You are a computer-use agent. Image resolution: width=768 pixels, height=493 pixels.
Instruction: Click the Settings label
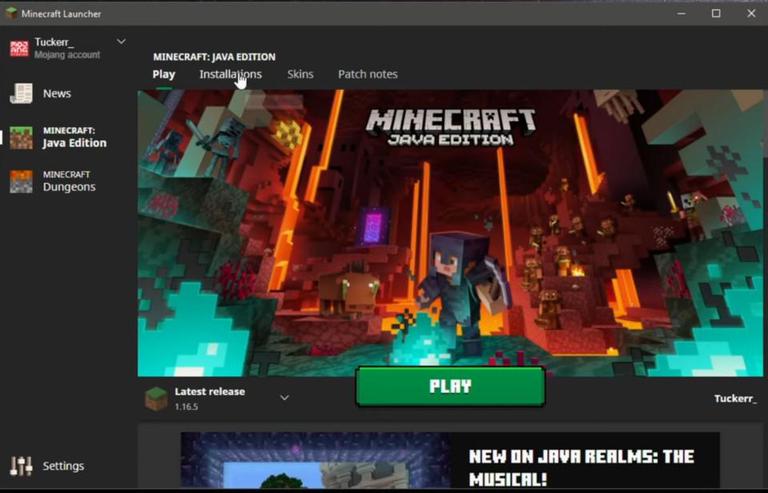63,466
